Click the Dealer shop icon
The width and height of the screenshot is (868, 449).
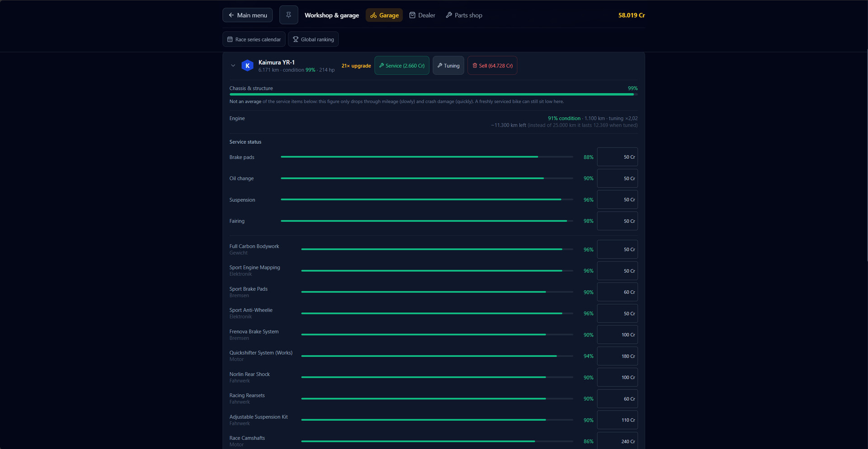click(412, 15)
